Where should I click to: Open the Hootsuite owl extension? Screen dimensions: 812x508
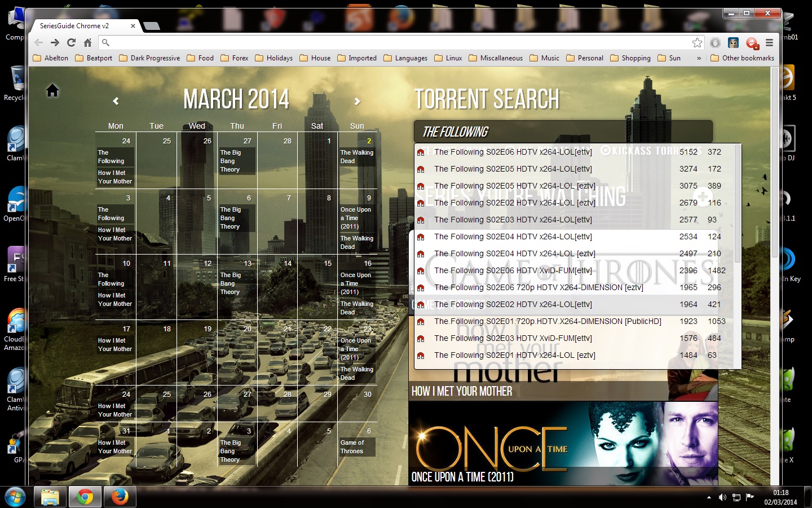[733, 42]
